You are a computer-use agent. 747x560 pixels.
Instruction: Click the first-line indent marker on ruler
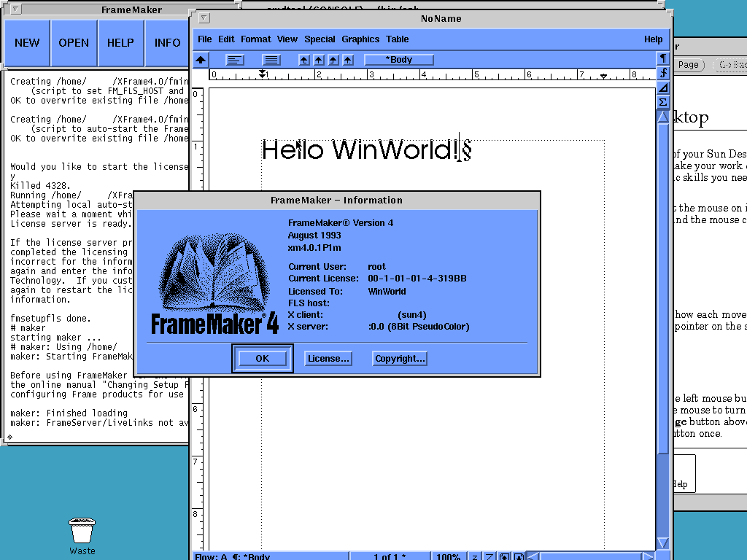coord(262,72)
